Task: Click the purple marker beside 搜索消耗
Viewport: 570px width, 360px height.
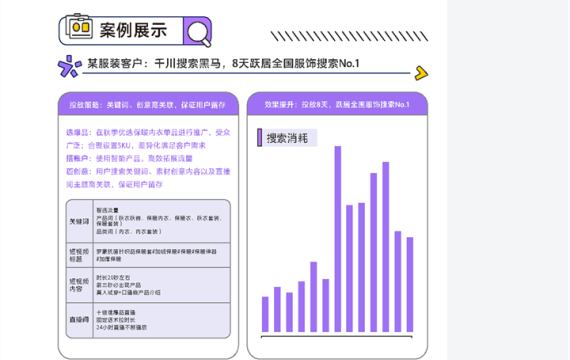Action: [260, 137]
